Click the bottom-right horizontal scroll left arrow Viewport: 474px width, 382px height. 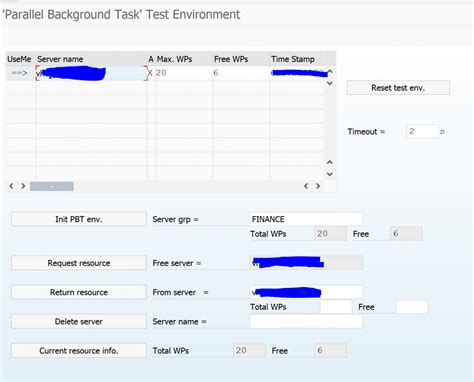pyautogui.click(x=306, y=186)
